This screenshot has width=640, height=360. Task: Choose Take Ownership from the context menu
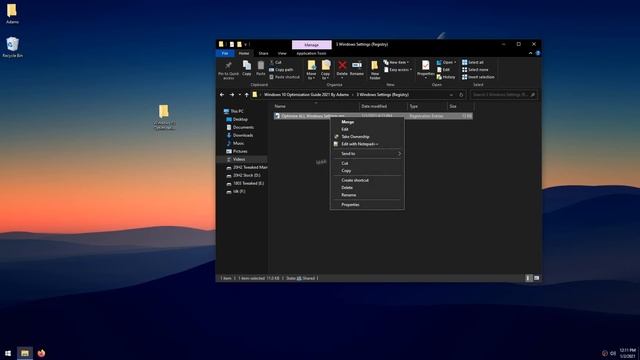coord(367,137)
